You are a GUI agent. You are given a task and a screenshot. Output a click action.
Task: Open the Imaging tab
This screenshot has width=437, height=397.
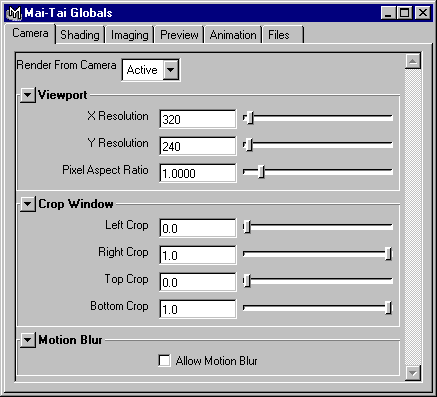130,35
